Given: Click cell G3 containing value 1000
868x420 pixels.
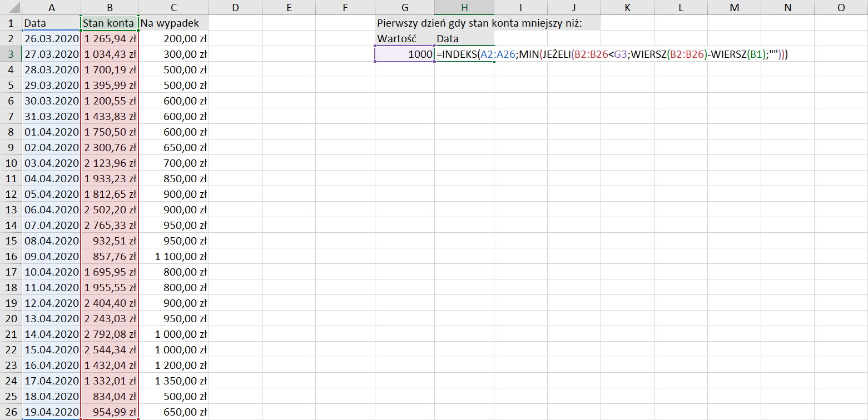Looking at the screenshot, I should tap(404, 54).
